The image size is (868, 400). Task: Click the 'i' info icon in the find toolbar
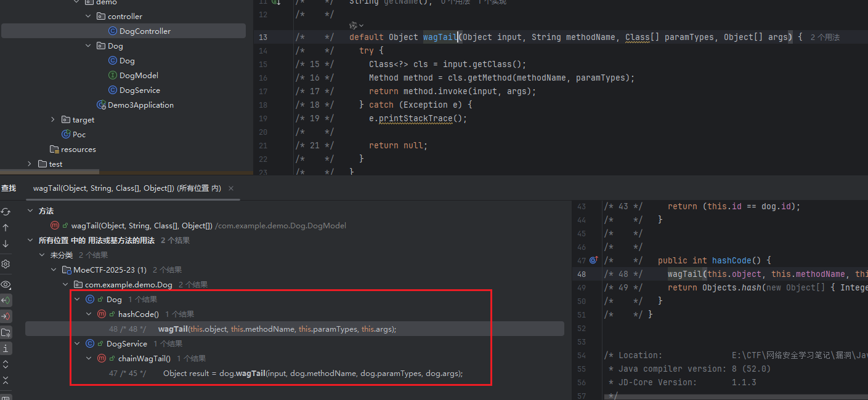coord(6,349)
